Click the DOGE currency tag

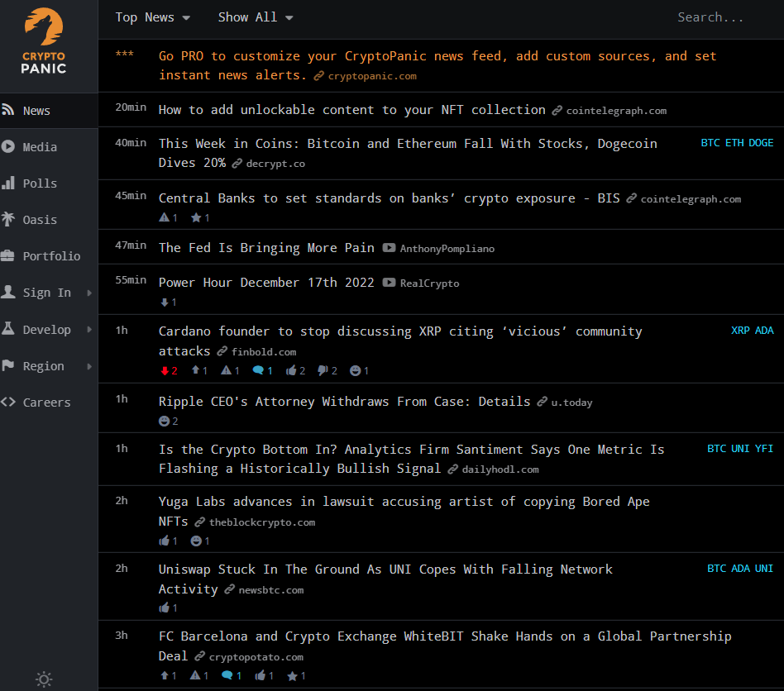[761, 143]
